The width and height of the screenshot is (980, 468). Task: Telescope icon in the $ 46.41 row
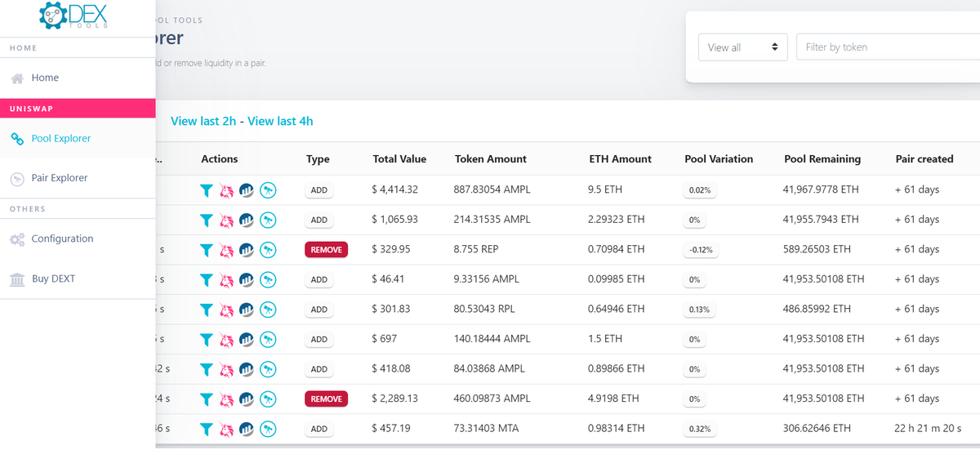tap(268, 279)
